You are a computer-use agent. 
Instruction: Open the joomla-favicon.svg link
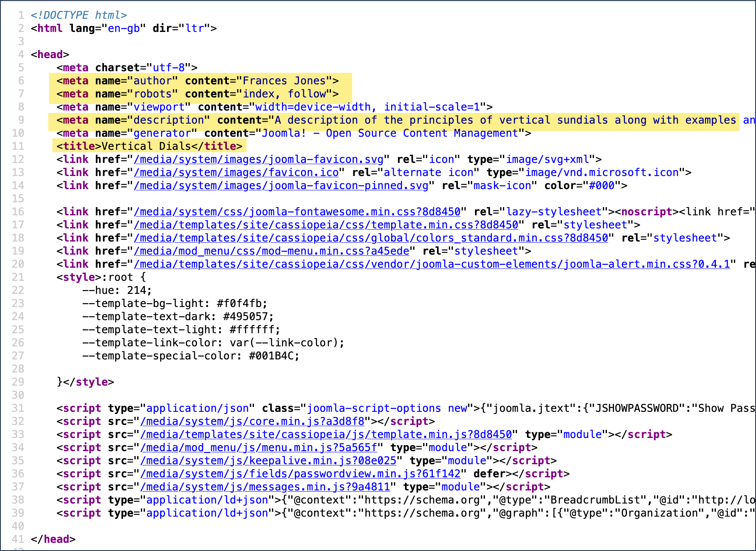tap(259, 159)
